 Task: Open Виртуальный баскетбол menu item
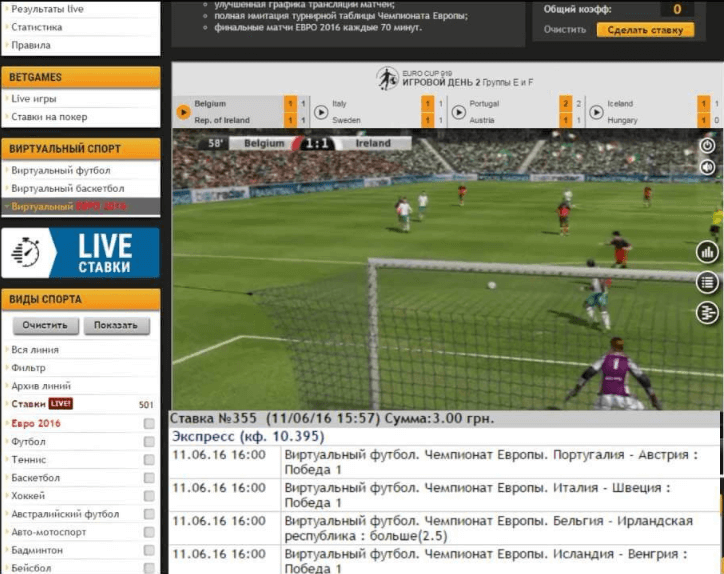click(x=68, y=188)
